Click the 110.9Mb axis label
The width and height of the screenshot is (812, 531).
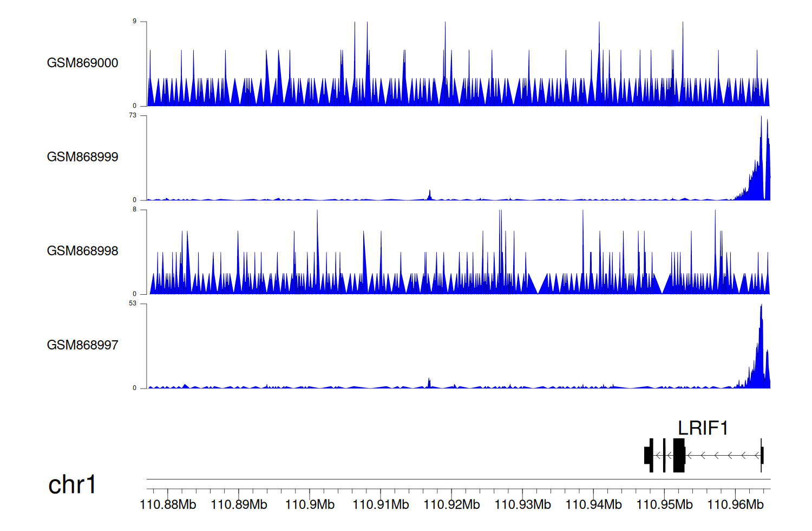(x=310, y=505)
